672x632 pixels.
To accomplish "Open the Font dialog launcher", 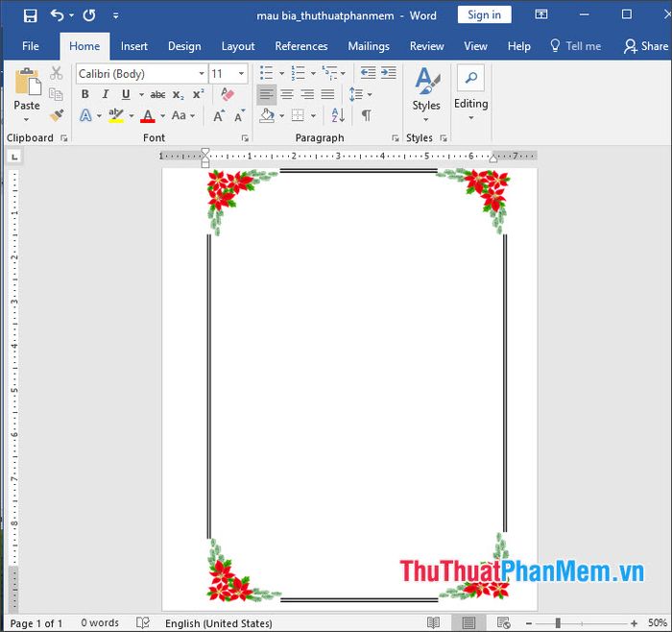I will pyautogui.click(x=245, y=138).
